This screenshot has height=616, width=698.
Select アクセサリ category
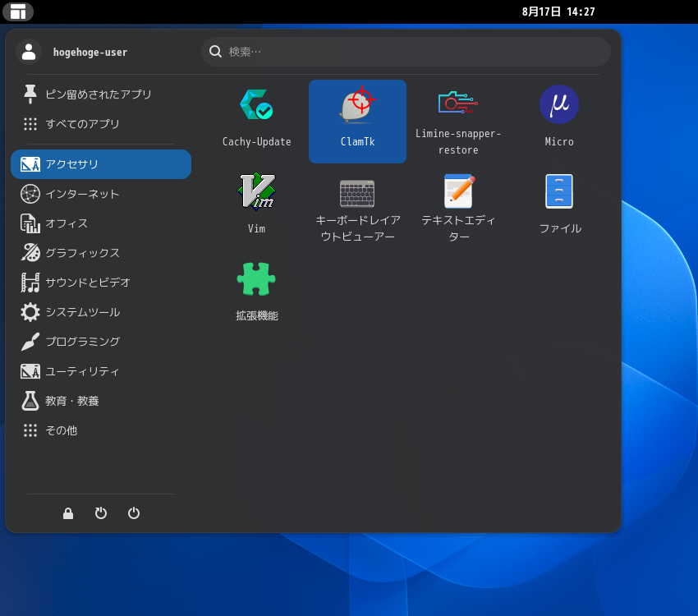tap(101, 164)
